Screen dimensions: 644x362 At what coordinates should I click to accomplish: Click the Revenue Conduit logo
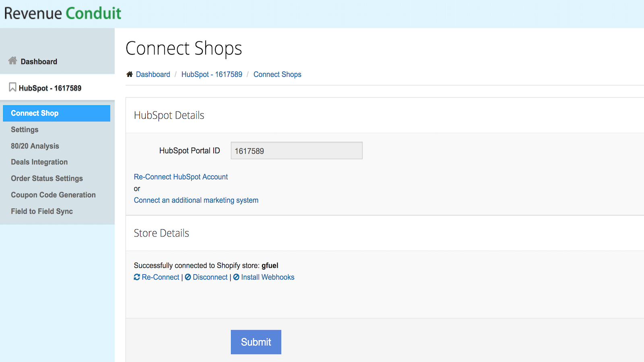click(63, 13)
